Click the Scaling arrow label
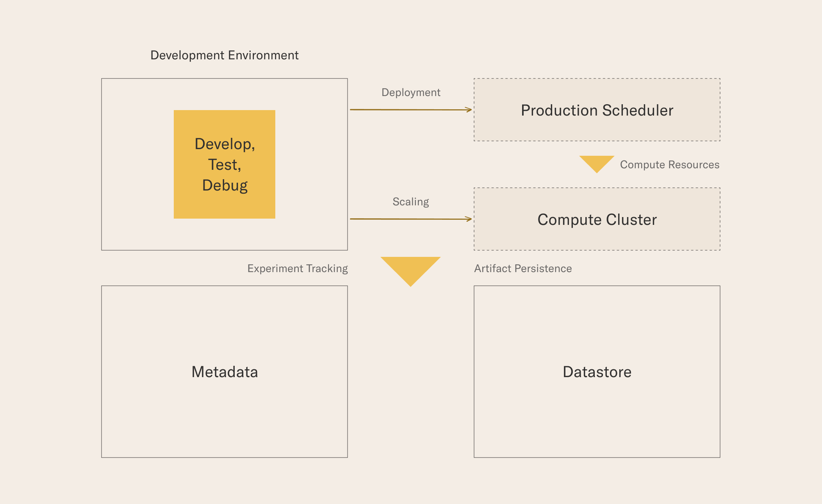This screenshot has width=822, height=504. click(x=411, y=202)
